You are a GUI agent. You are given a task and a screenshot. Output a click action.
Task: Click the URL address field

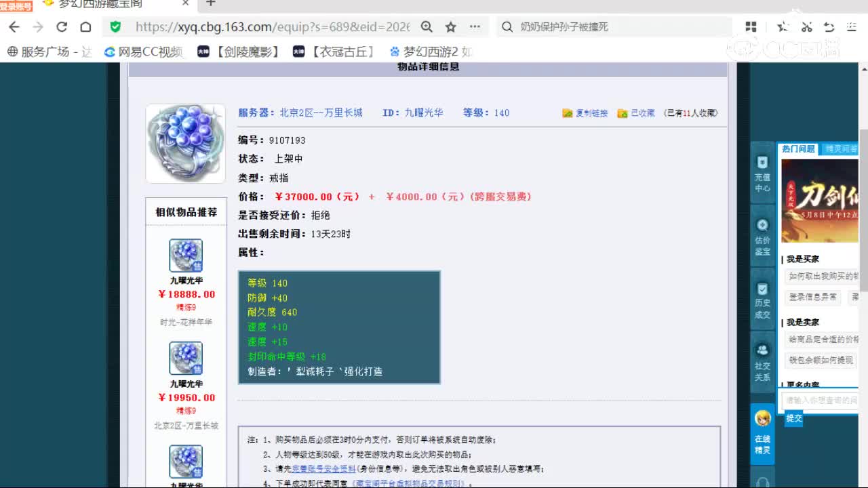[x=272, y=27]
